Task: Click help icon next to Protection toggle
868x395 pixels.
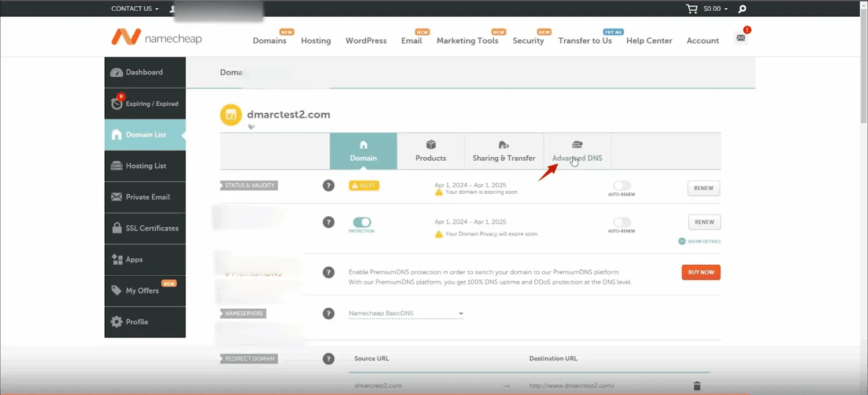Action: pyautogui.click(x=329, y=222)
